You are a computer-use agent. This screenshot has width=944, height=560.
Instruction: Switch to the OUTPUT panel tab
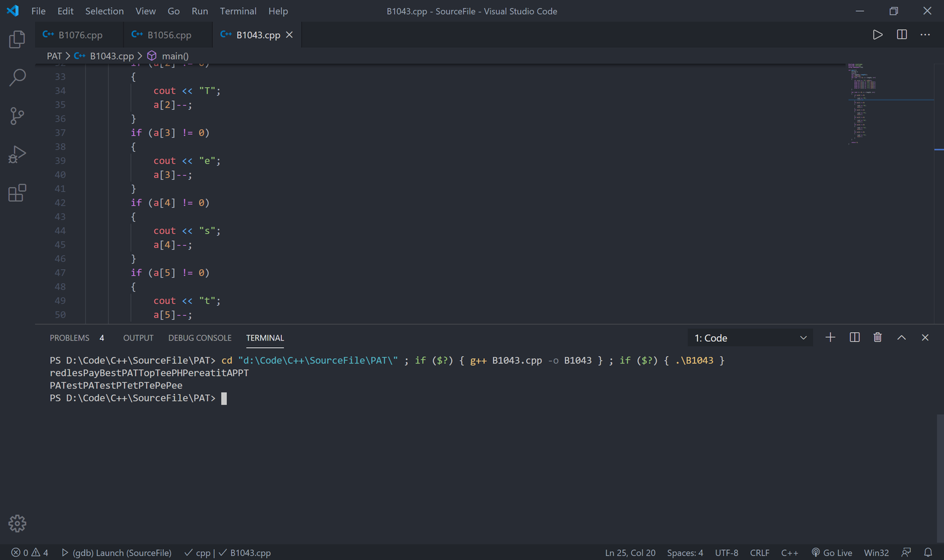tap(138, 338)
